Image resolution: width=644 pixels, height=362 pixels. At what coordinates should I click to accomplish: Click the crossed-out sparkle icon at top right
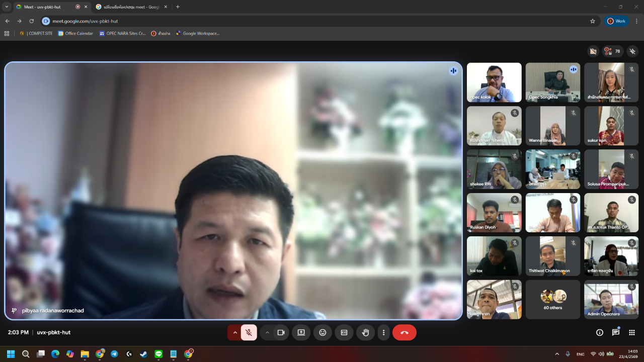[x=632, y=51]
